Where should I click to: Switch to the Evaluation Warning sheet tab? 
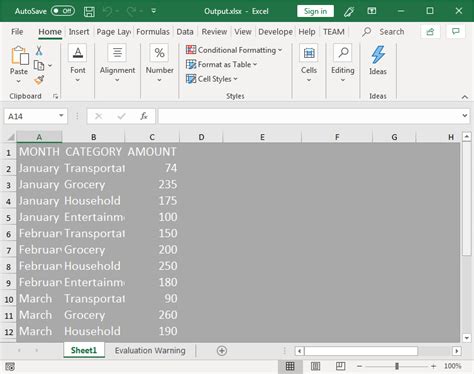[150, 351]
